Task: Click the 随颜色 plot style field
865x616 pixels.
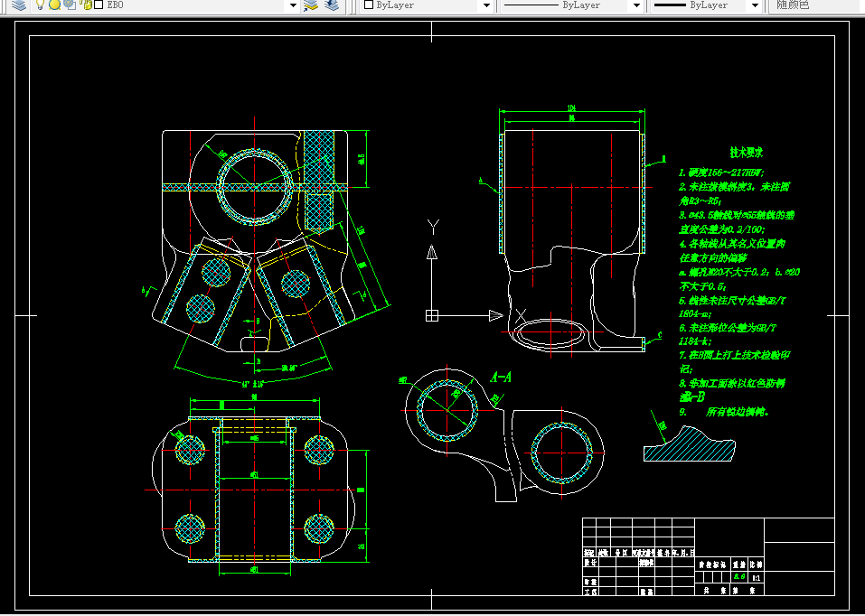Action: [x=816, y=5]
